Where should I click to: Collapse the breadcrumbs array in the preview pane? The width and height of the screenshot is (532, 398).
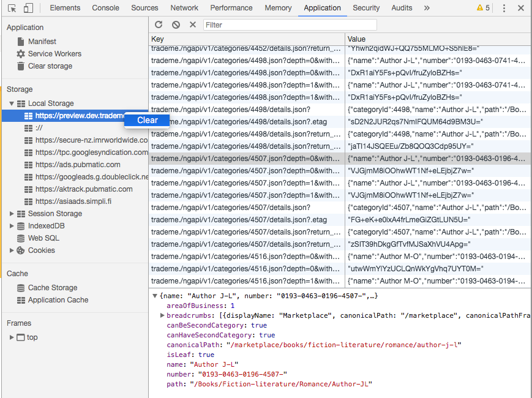[162, 315]
